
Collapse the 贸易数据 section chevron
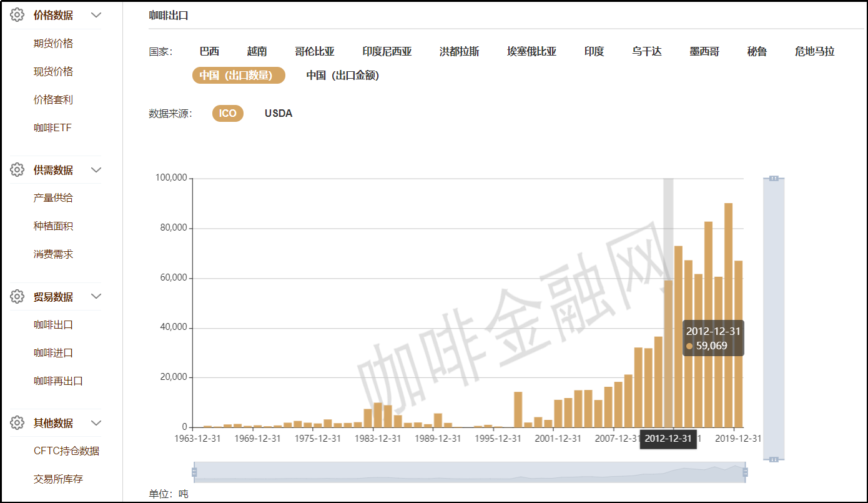(96, 297)
